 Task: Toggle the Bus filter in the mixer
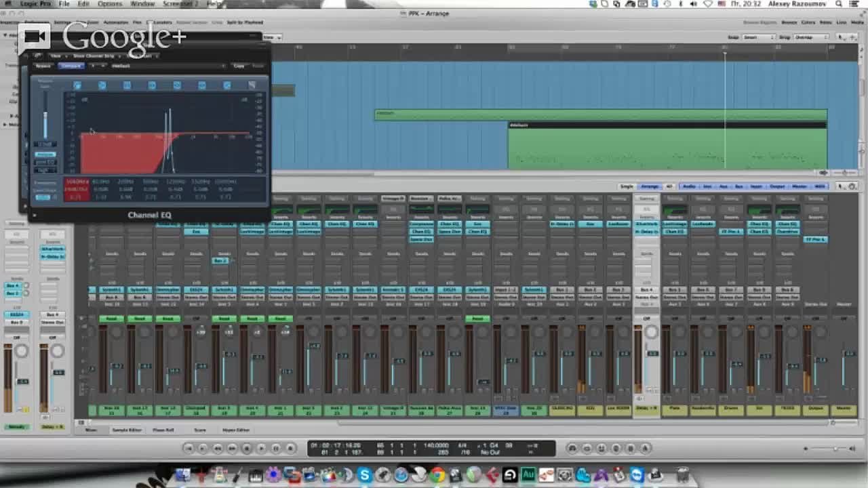coord(738,186)
